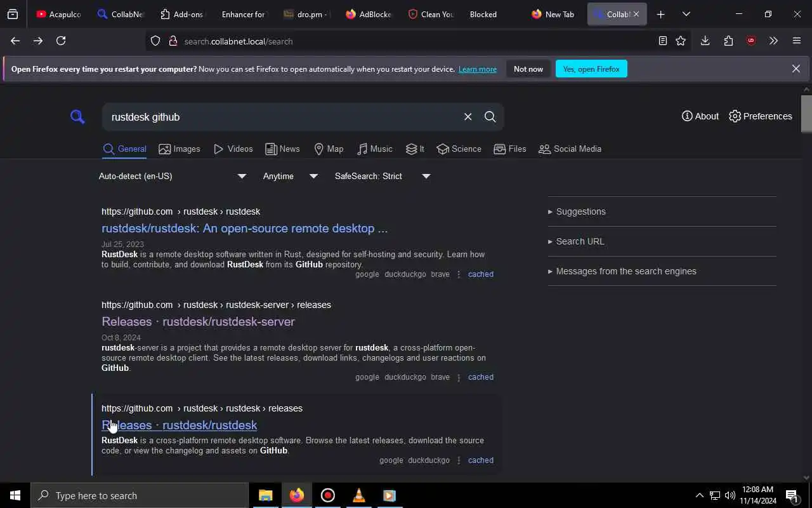
Task: Click the Not now button
Action: 528,69
